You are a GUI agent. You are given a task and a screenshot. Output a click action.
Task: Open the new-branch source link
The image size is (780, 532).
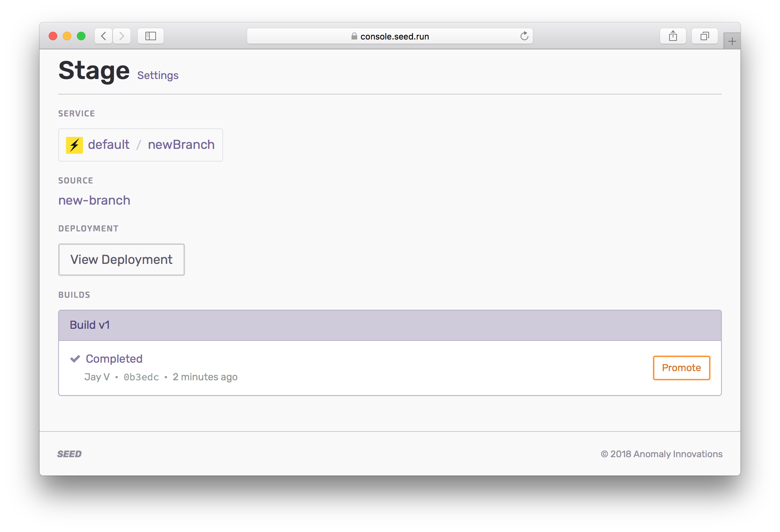click(x=94, y=200)
